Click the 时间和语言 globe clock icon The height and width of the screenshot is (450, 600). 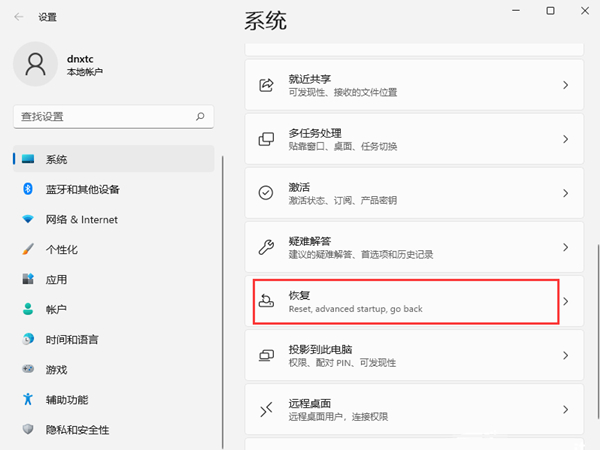(x=28, y=339)
